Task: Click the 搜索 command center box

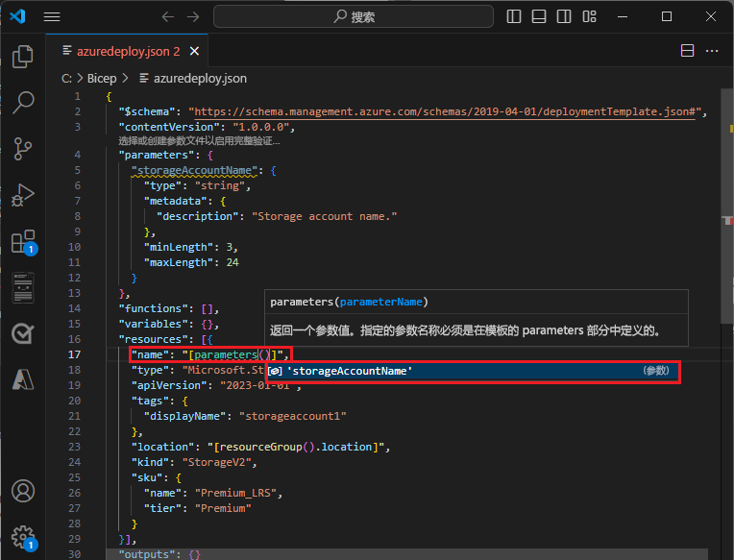Action: pos(354,17)
